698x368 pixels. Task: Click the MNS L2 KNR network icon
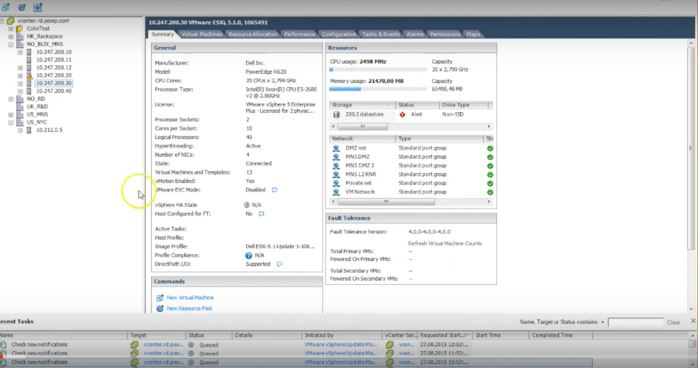pos(336,174)
